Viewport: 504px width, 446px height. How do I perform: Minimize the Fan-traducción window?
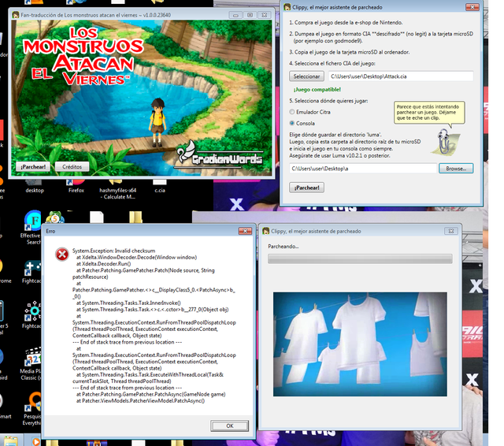point(235,15)
